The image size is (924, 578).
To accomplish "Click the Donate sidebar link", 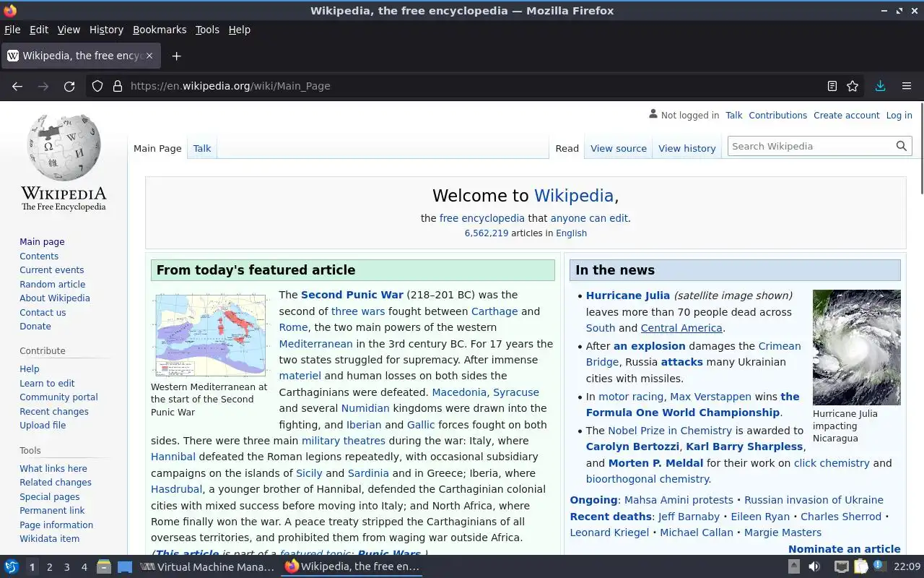I will [x=35, y=326].
